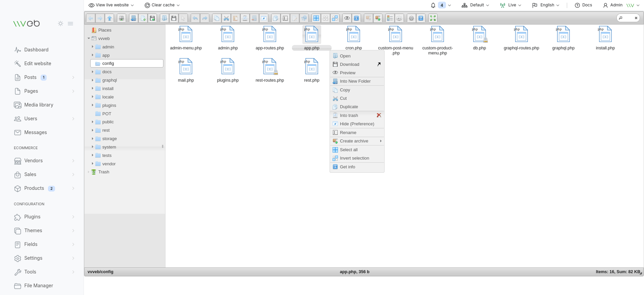Click the New folder toolbar icon
Viewport: 644px width, 295px height.
(x=134, y=18)
